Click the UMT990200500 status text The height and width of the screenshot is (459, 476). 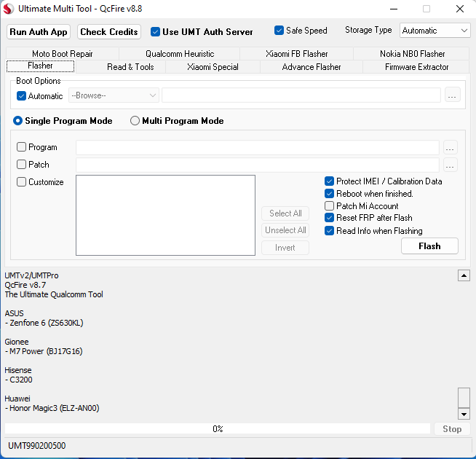[36, 446]
